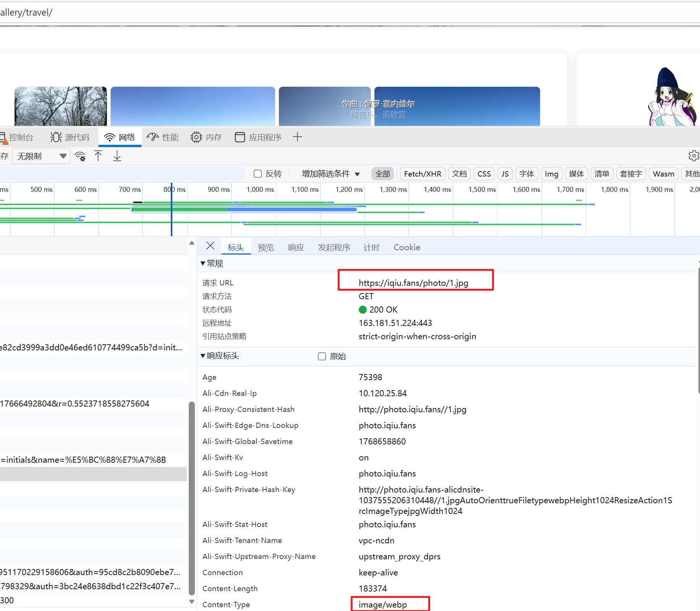Click the import HAR upload arrow icon
Viewport: 700px width, 611px height.
coord(98,156)
